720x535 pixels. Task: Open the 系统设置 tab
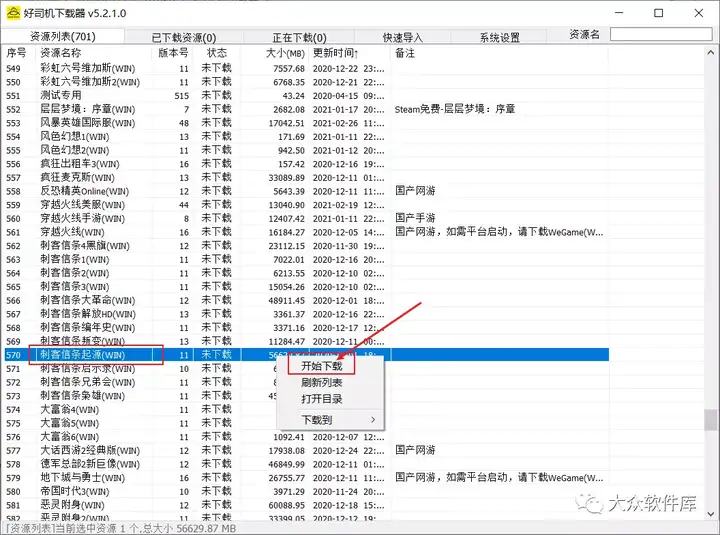499,38
